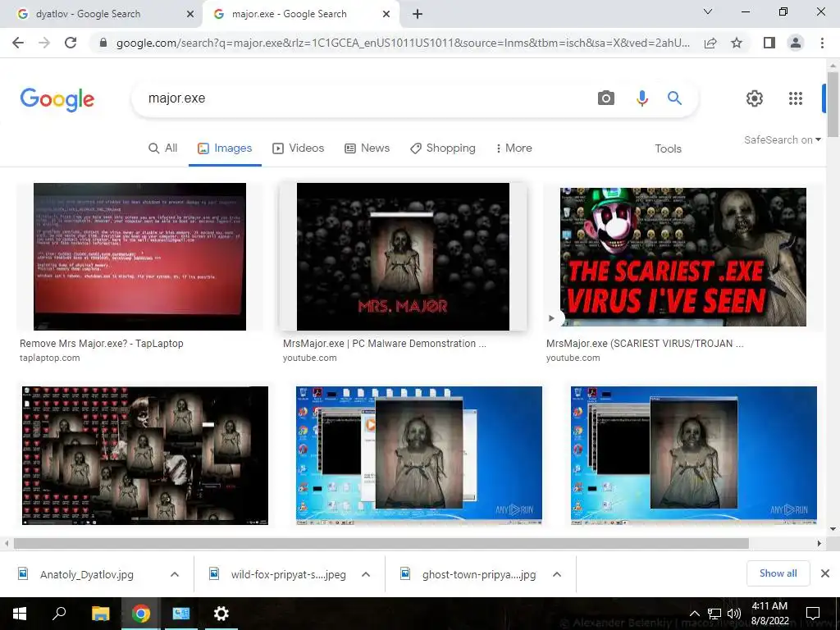The image size is (840, 630).
Task: Open downloaded ghost-town-pripya jpg file
Action: click(x=479, y=575)
